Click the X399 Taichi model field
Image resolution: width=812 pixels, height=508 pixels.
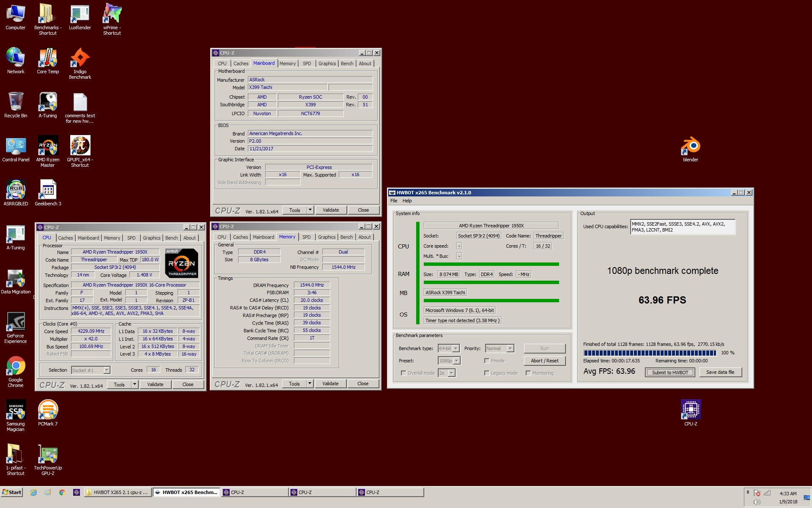tap(288, 87)
